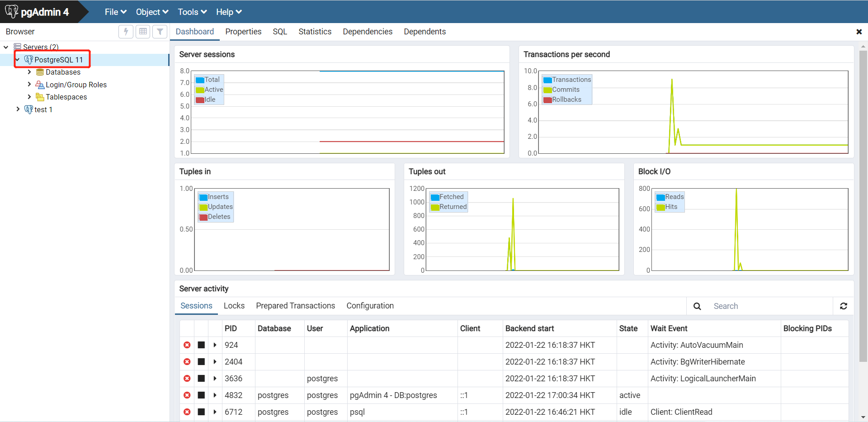Open the Tools menu
The image size is (868, 422).
(193, 12)
